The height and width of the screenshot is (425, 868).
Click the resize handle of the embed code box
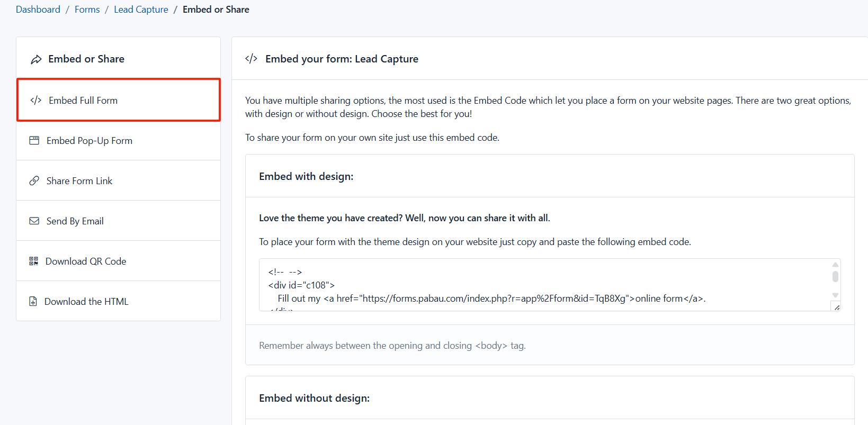837,308
